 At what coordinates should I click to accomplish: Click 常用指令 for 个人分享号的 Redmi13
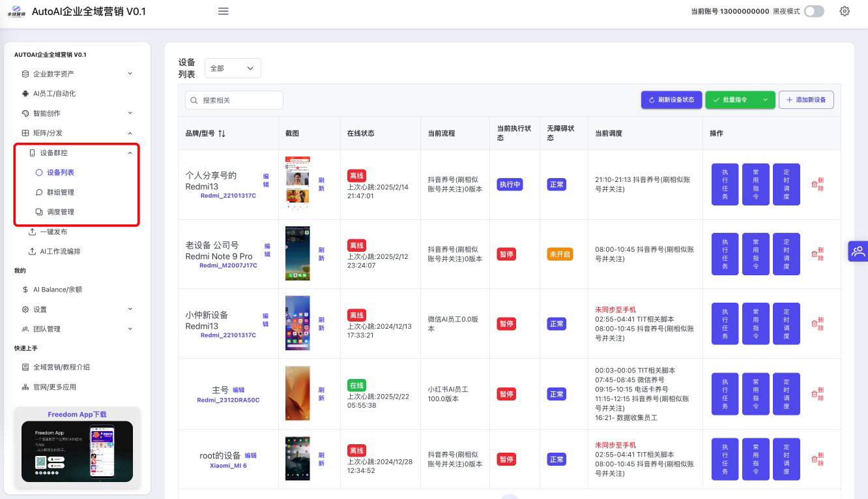(756, 185)
